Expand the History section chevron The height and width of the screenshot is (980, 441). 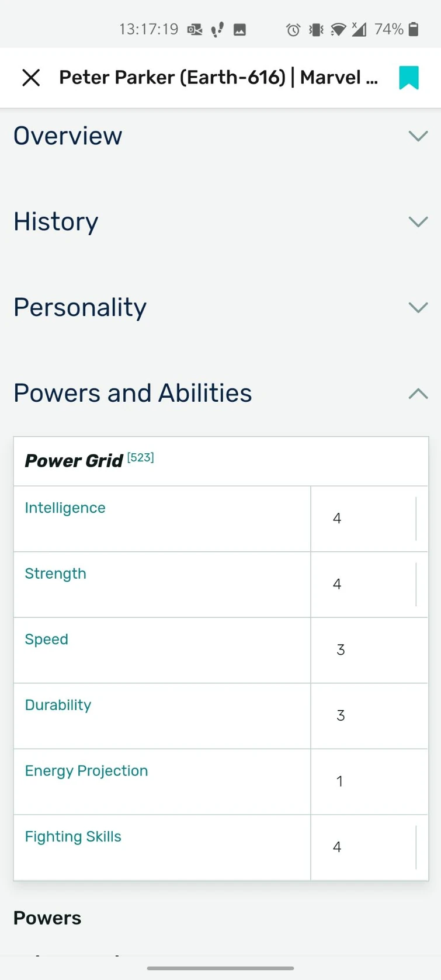pos(418,222)
